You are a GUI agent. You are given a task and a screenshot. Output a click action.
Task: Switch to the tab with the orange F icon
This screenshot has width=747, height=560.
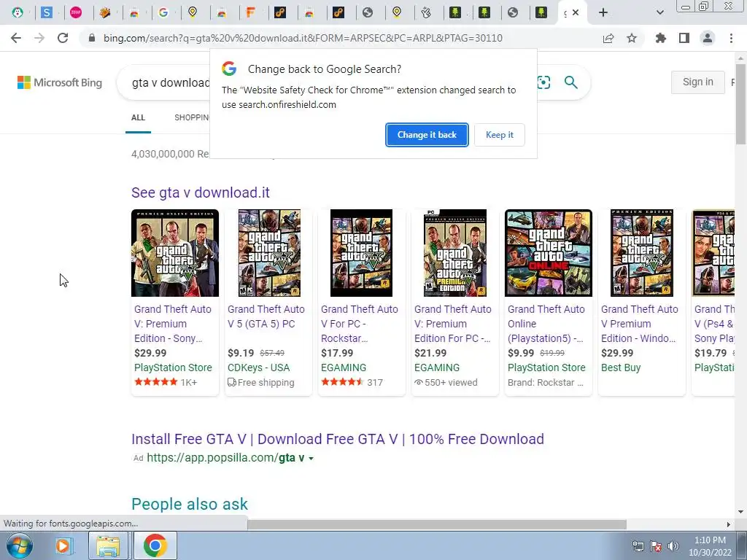click(251, 13)
